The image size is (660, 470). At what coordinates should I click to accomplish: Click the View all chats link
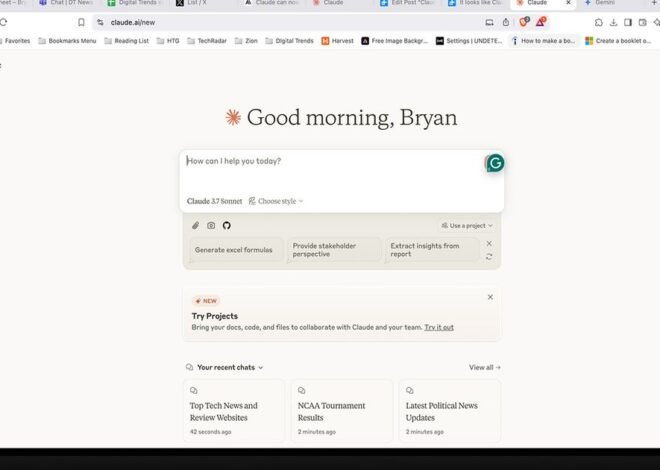485,367
